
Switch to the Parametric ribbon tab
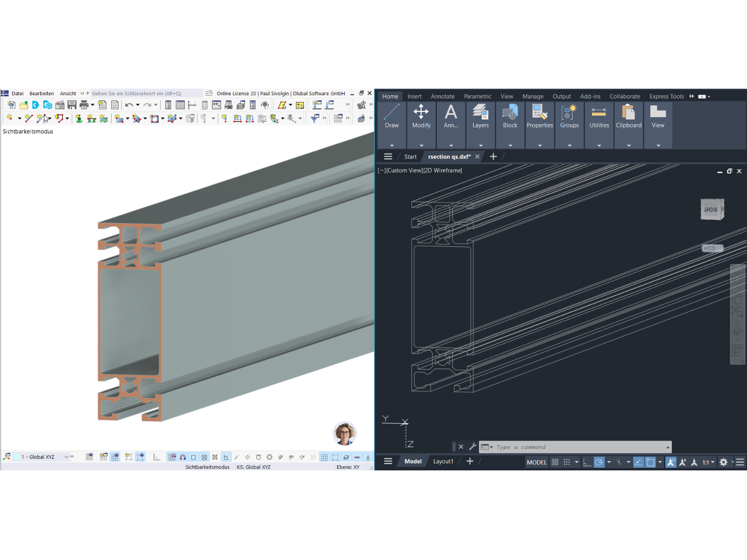[x=478, y=96]
